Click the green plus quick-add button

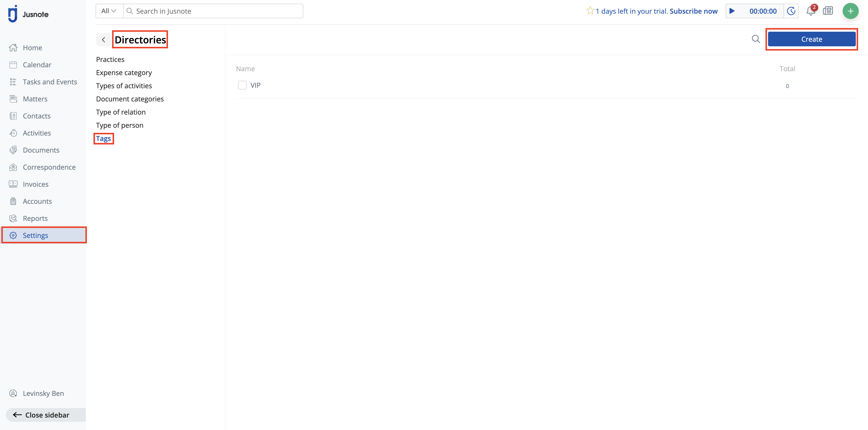pos(850,11)
